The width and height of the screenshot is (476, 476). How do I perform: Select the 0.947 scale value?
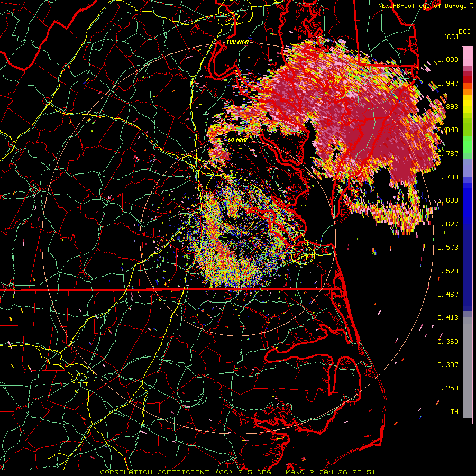448,83
